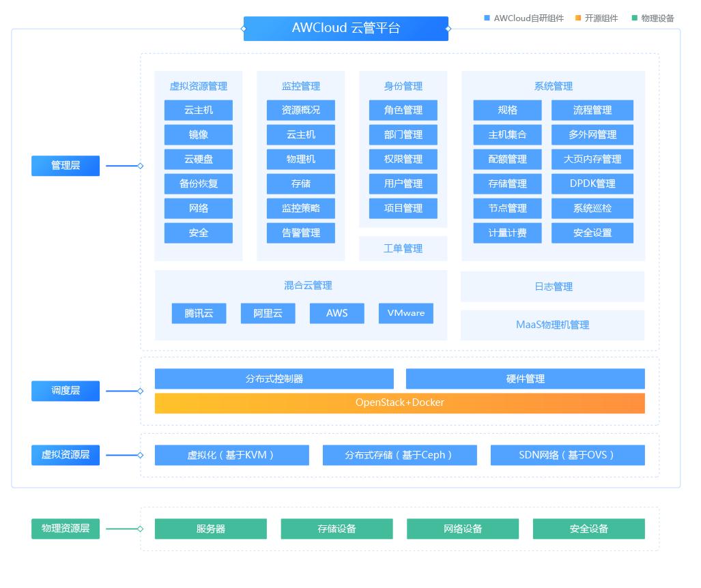Image resolution: width=701 pixels, height=588 pixels.
Task: Click the AWCloud自研组件 legend square
Action: 487,18
